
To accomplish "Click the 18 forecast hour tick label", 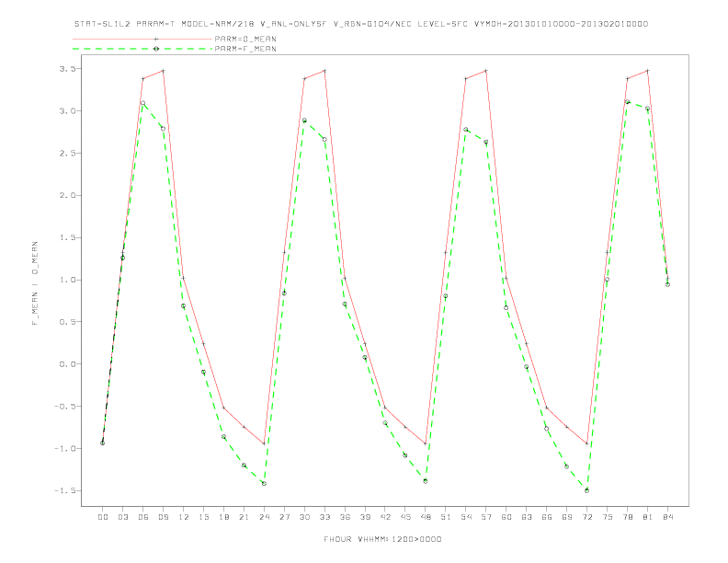I will point(223,517).
